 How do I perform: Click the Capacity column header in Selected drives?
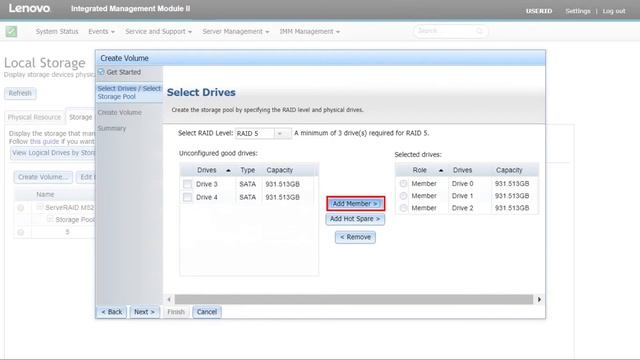click(x=509, y=170)
